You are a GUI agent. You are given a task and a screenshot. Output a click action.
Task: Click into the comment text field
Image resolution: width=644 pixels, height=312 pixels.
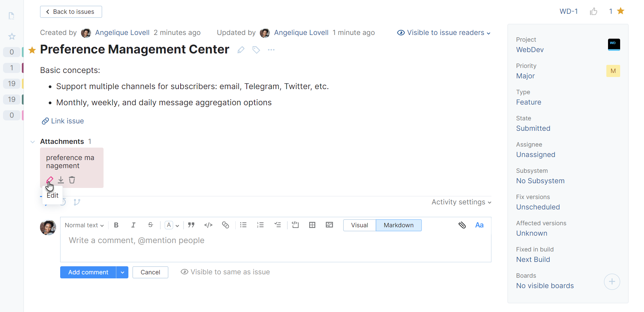276,247
